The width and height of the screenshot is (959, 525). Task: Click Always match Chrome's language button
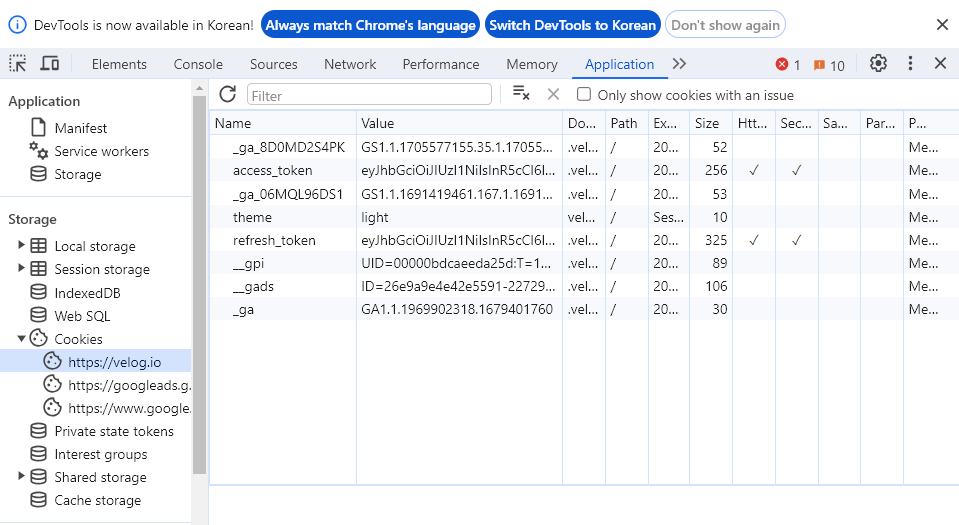point(371,25)
